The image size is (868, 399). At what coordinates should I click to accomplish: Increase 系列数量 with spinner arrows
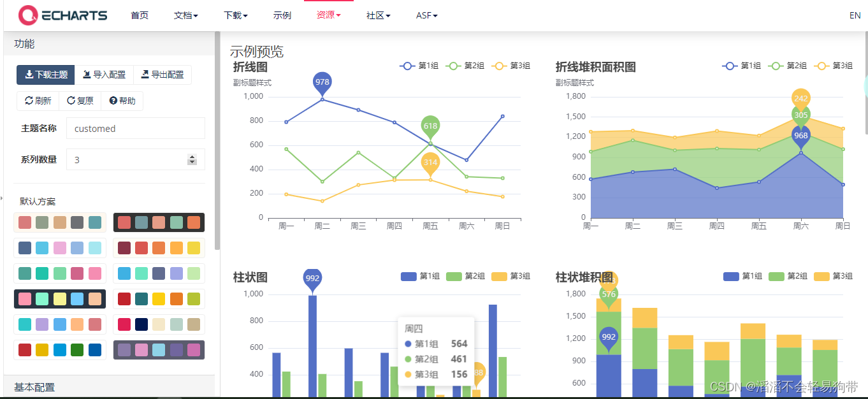point(192,157)
